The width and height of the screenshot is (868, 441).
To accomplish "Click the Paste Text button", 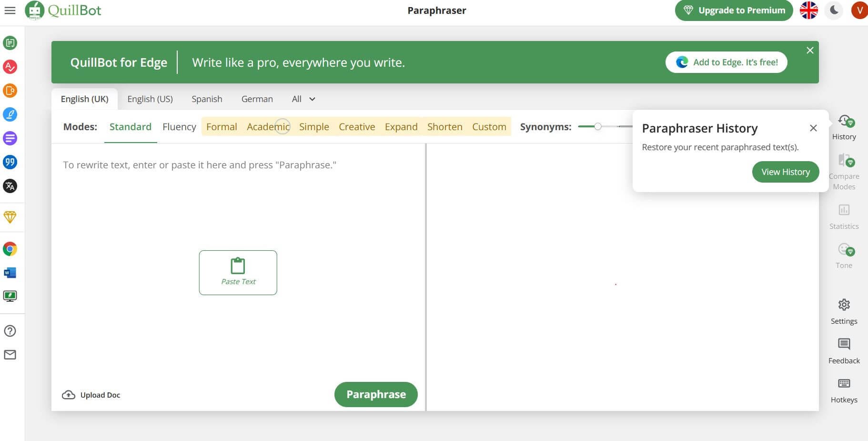I will pos(238,273).
